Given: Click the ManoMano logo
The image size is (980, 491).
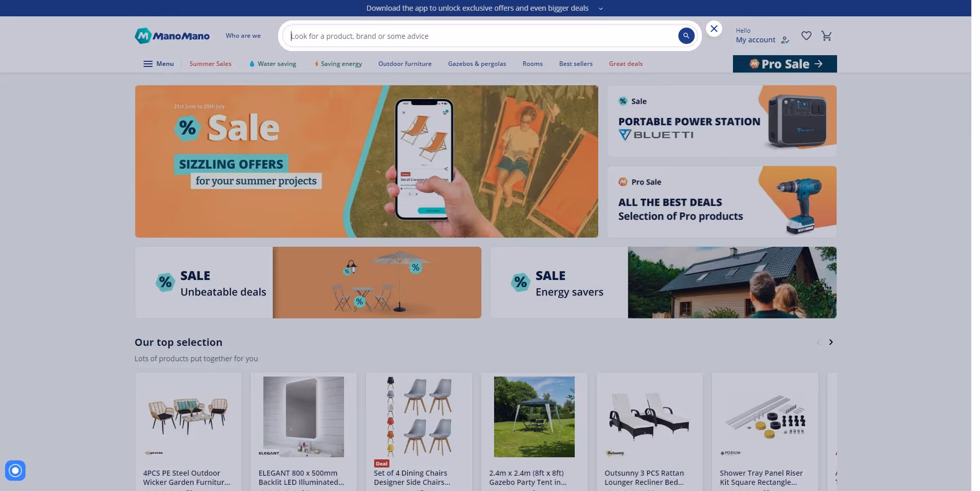Looking at the screenshot, I should (172, 36).
